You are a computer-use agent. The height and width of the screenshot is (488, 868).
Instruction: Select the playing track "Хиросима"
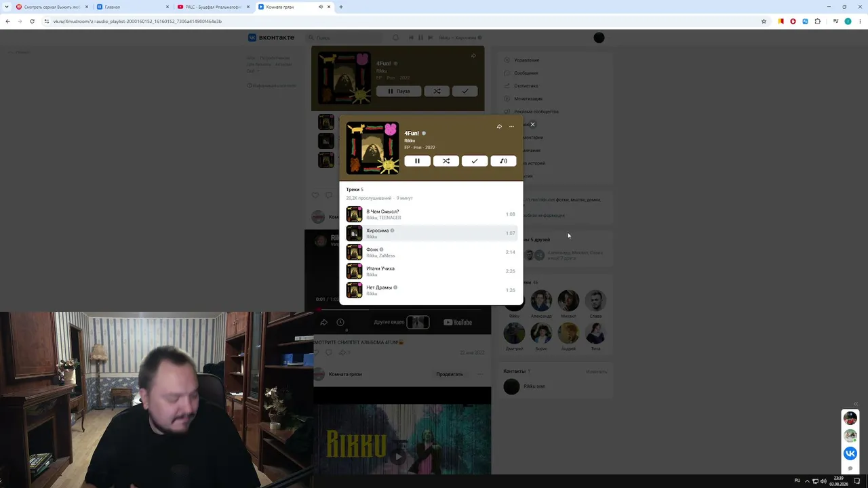pyautogui.click(x=431, y=233)
